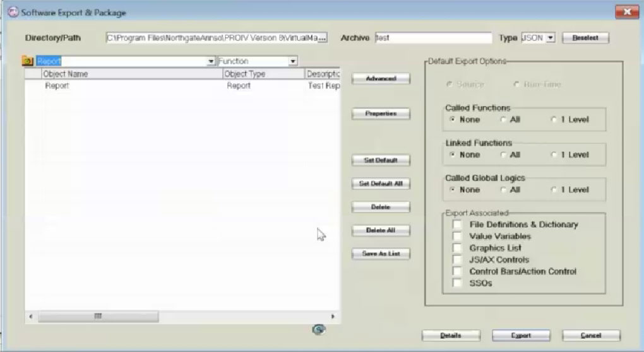Open the Report object name dropdown
The height and width of the screenshot is (352, 644).
[211, 61]
